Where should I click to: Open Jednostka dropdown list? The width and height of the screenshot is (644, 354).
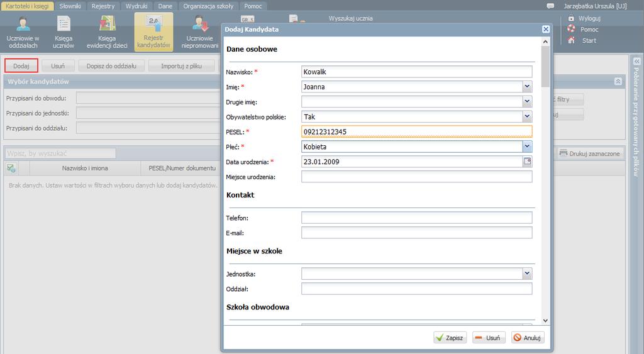click(x=528, y=274)
